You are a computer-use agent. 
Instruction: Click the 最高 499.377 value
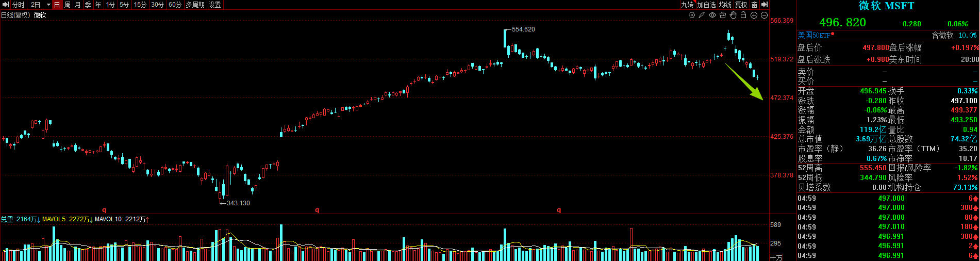pyautogui.click(x=964, y=110)
